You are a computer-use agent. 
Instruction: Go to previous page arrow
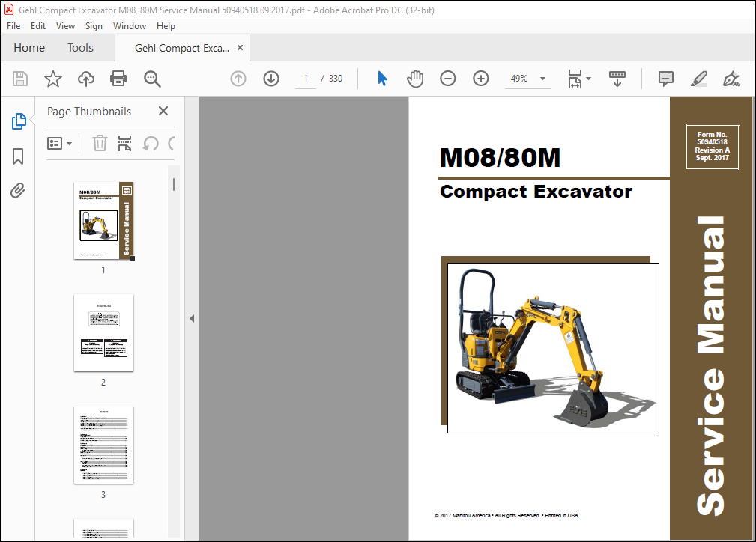click(x=238, y=78)
